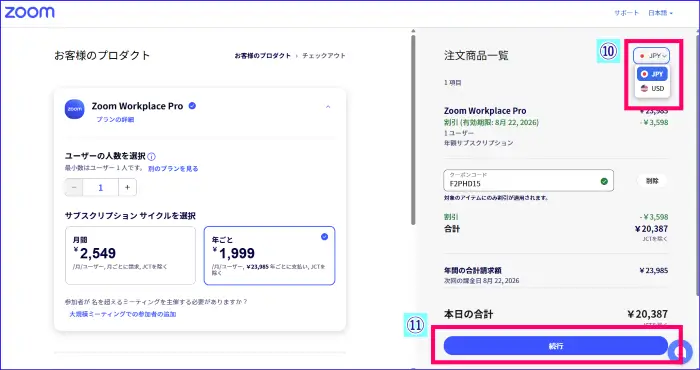
Task: Click the info icon beside ユーザーの人数を選択
Action: coord(151,157)
